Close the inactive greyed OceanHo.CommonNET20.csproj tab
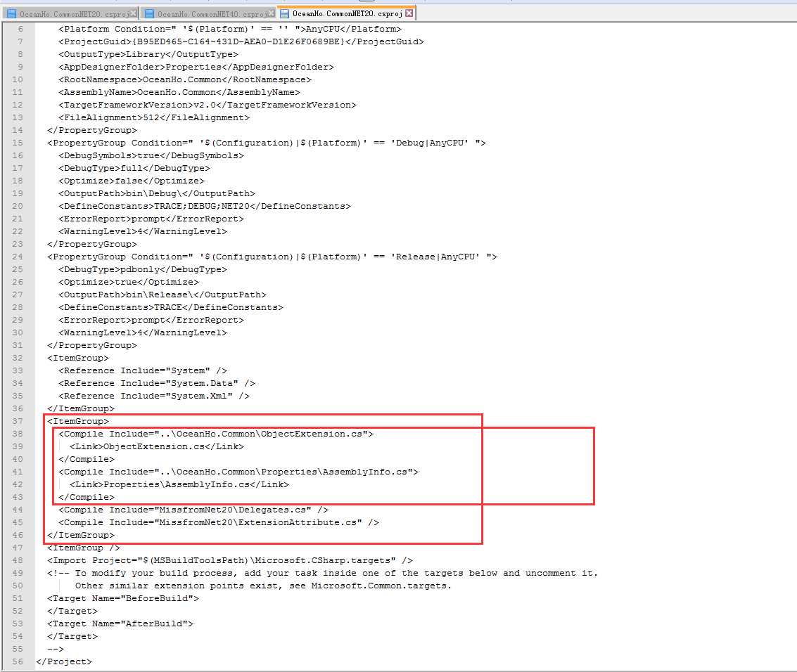This screenshot has width=797, height=672. [x=133, y=13]
